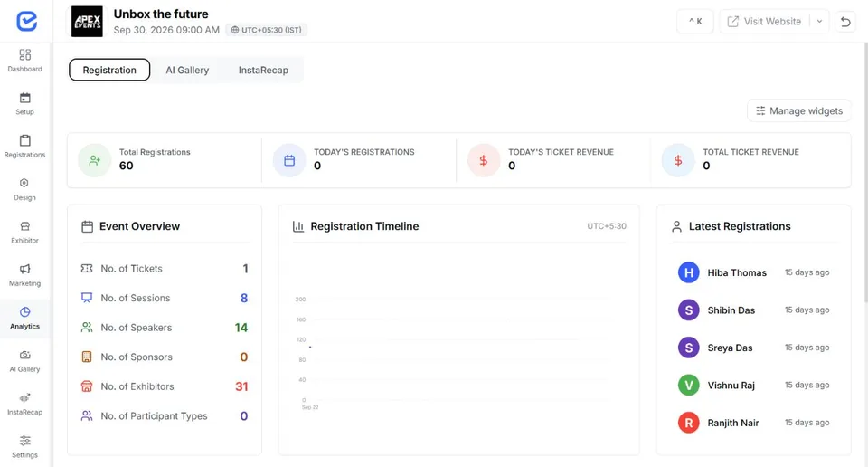
Task: Click the Visit Website button
Action: tap(765, 22)
